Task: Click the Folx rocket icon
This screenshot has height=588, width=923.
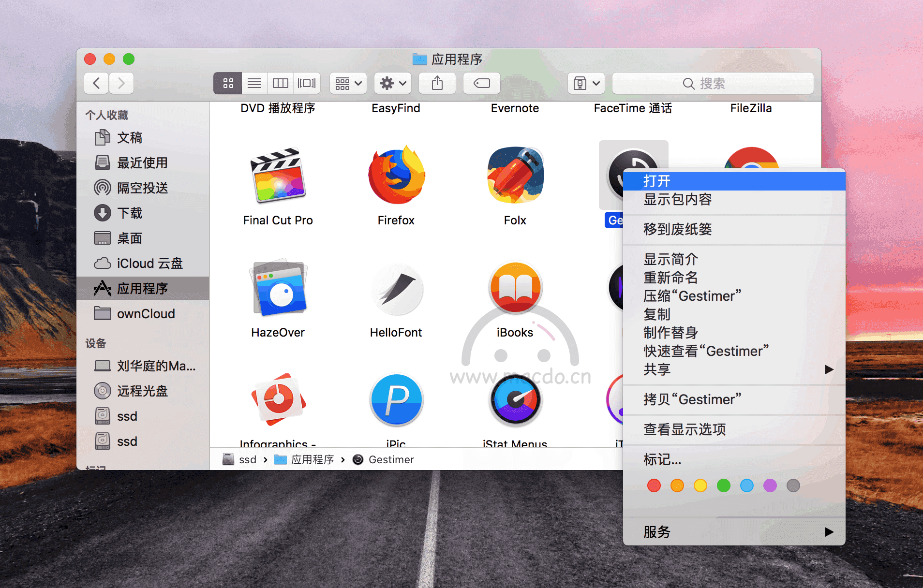Action: (515, 175)
